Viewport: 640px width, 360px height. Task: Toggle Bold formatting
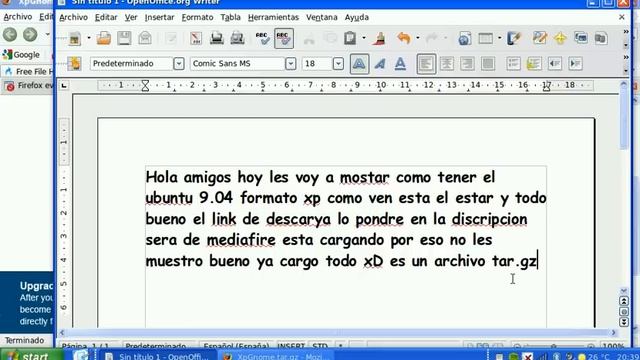(x=359, y=64)
